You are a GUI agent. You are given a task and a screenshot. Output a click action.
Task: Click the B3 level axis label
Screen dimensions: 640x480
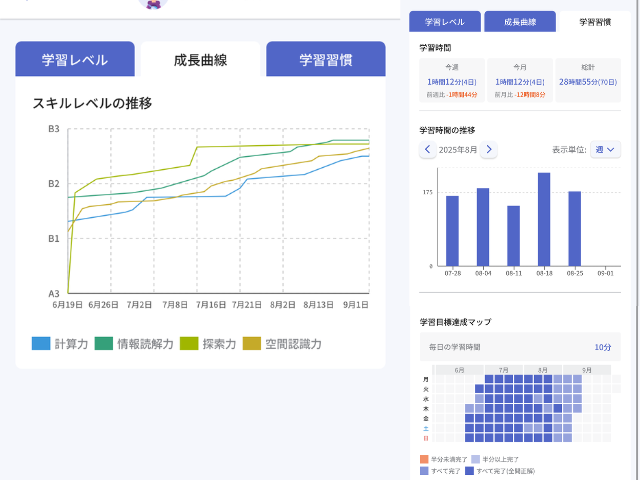[x=53, y=129]
